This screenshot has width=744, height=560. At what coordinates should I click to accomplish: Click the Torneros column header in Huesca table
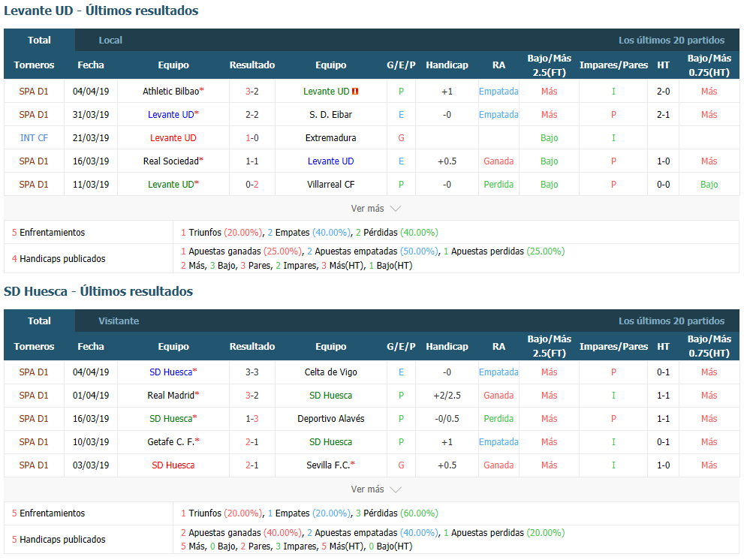coord(34,347)
